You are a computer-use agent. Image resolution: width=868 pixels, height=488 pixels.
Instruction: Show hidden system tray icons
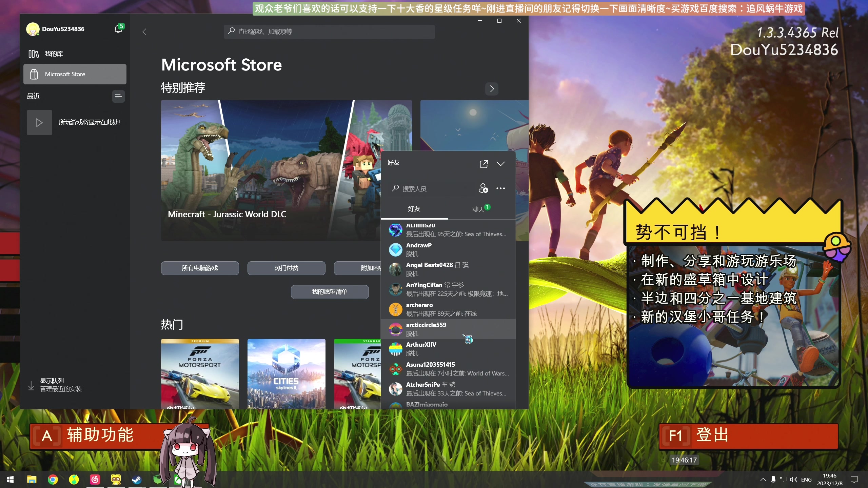coord(763,480)
